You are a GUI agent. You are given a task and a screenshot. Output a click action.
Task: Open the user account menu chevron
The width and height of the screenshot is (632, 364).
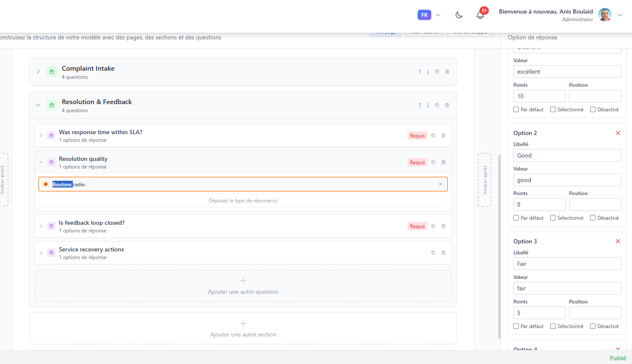[620, 15]
